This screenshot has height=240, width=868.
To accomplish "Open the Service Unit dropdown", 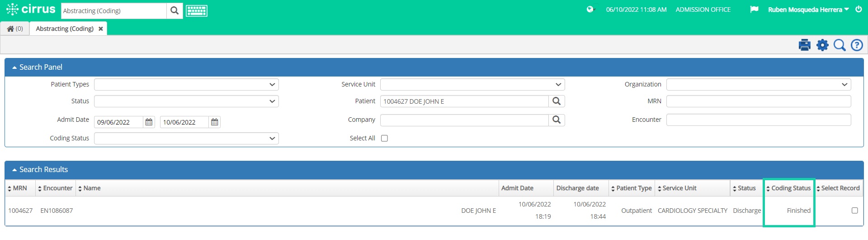I will [x=472, y=85].
